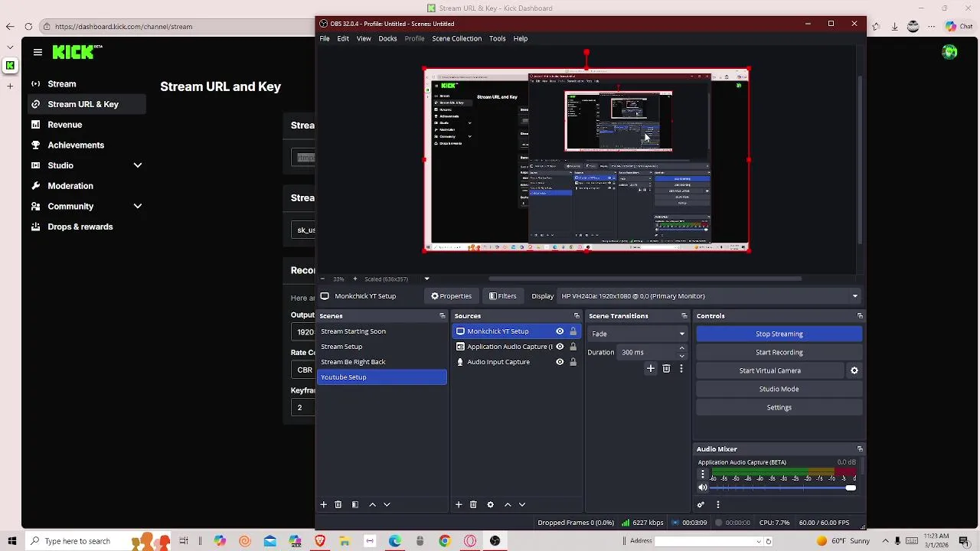
Task: Click the Start Recording button
Action: [779, 352]
